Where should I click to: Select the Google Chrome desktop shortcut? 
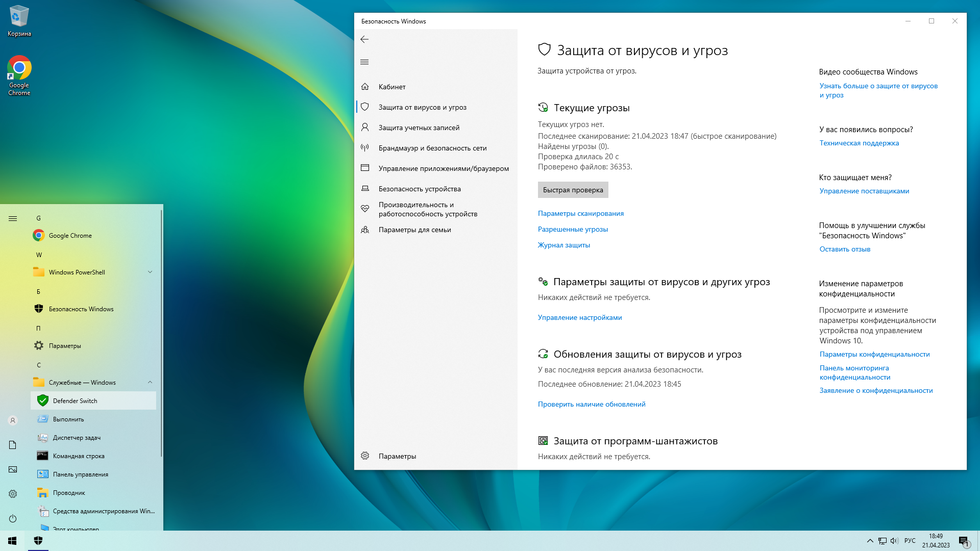point(19,76)
